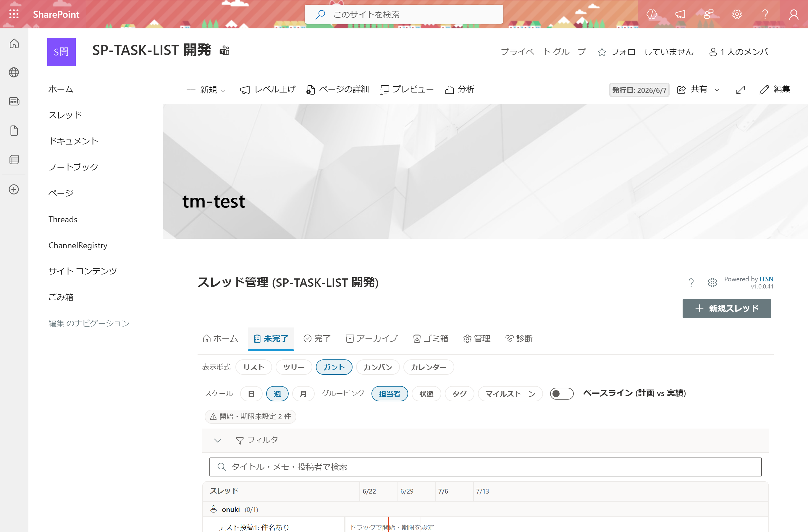Select the テスト投稿1: 件名あり thread row
Viewport: 808px width, 532px height.
click(253, 527)
